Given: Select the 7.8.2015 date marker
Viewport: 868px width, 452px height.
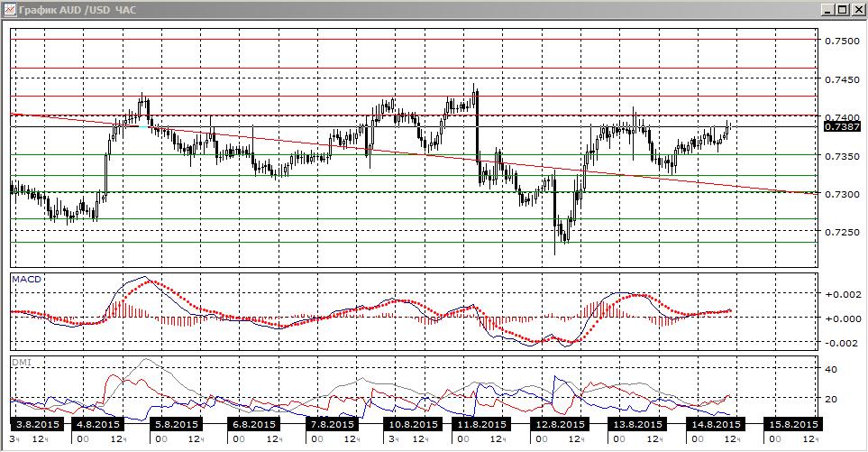Looking at the screenshot, I should click(332, 424).
